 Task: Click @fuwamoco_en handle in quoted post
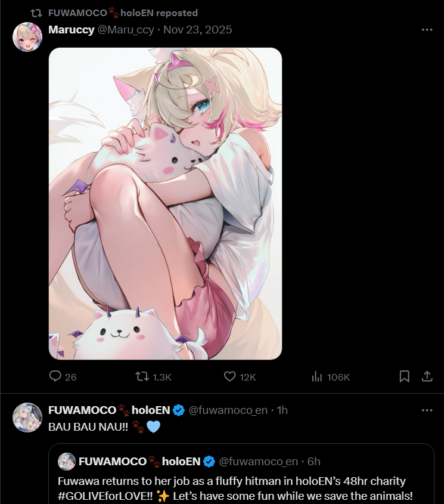[x=258, y=462]
